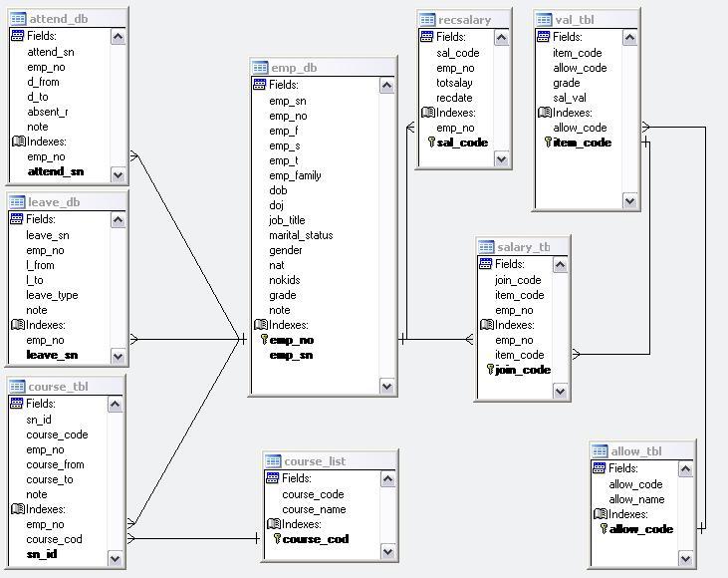Screen dimensions: 728x578
Task: Click the key icon beside course_cod in course_list
Action: [x=277, y=538]
